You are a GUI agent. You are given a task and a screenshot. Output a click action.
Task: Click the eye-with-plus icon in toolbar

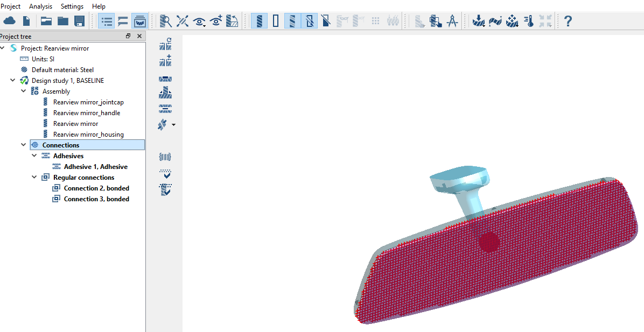216,22
